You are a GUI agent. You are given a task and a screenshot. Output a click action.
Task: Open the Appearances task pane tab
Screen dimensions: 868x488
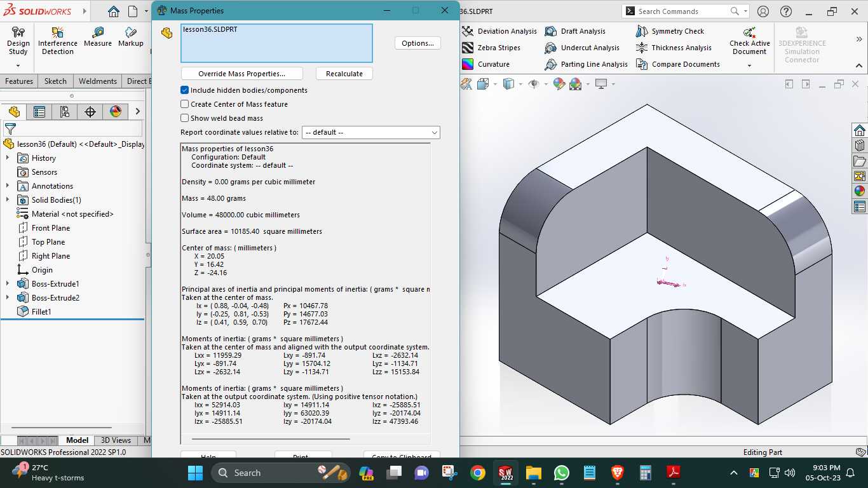(860, 191)
